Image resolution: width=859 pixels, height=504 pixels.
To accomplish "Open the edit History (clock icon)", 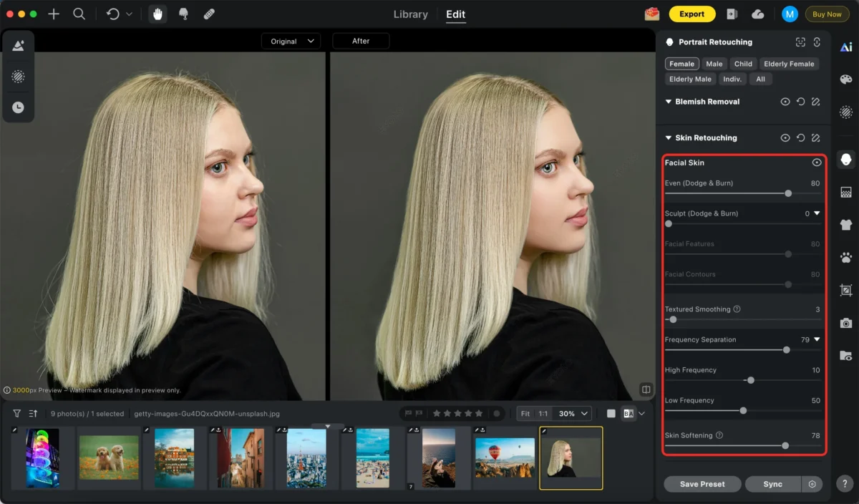I will pyautogui.click(x=19, y=107).
